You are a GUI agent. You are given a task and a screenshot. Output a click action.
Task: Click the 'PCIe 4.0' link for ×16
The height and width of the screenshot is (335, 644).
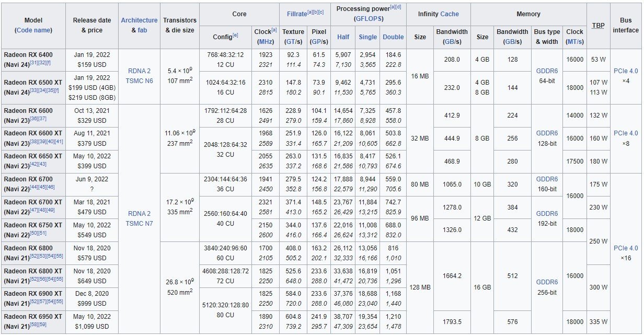tap(626, 248)
